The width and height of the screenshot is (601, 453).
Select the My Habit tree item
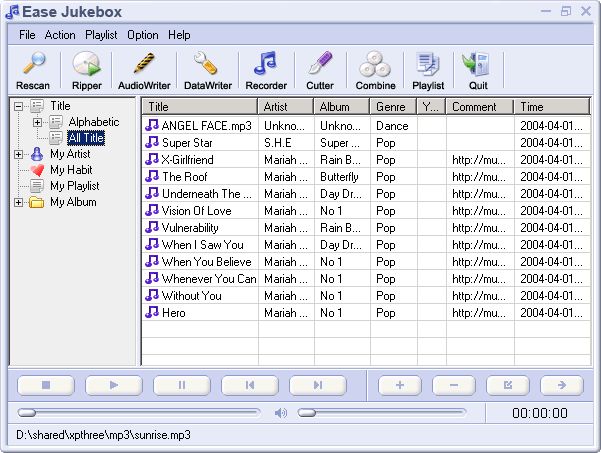[71, 170]
